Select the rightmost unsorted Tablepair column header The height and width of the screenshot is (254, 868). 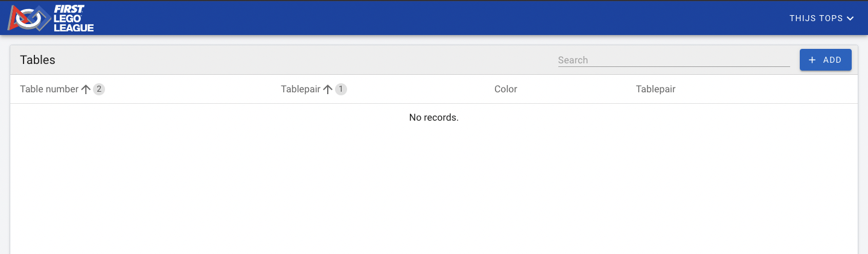[655, 89]
